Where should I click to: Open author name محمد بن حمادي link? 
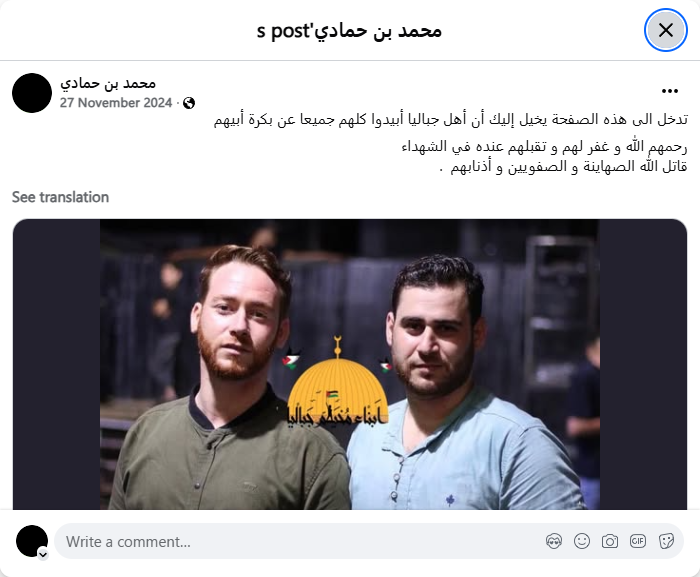(x=108, y=83)
